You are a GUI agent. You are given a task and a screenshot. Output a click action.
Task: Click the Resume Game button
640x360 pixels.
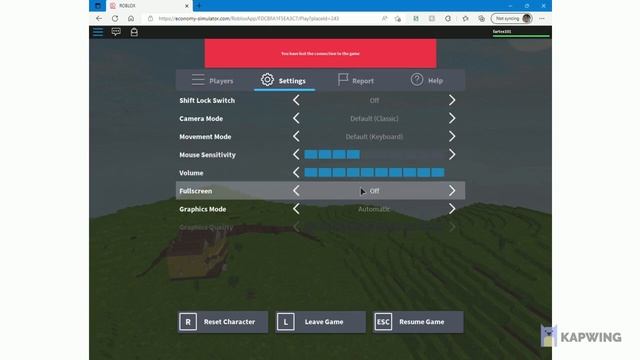418,322
